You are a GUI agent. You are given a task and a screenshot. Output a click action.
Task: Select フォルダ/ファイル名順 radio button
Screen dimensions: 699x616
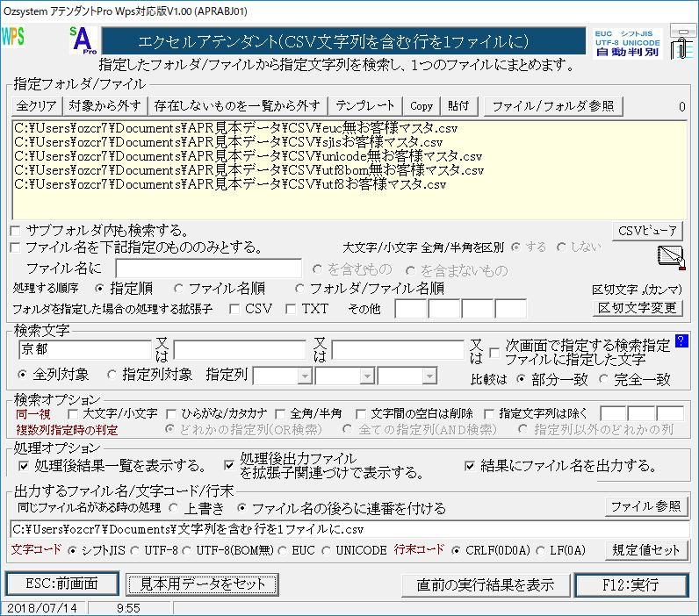pyautogui.click(x=299, y=289)
